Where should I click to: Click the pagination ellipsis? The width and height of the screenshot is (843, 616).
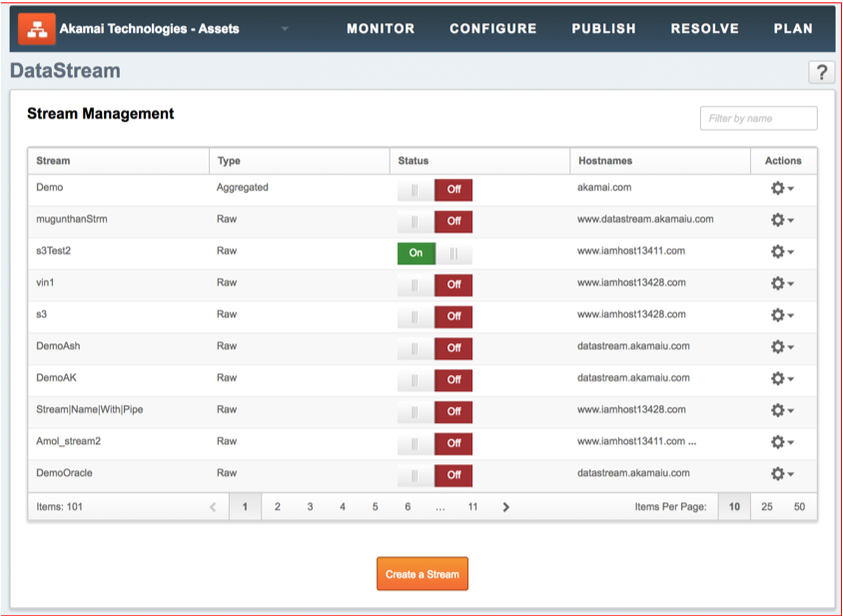(x=440, y=507)
